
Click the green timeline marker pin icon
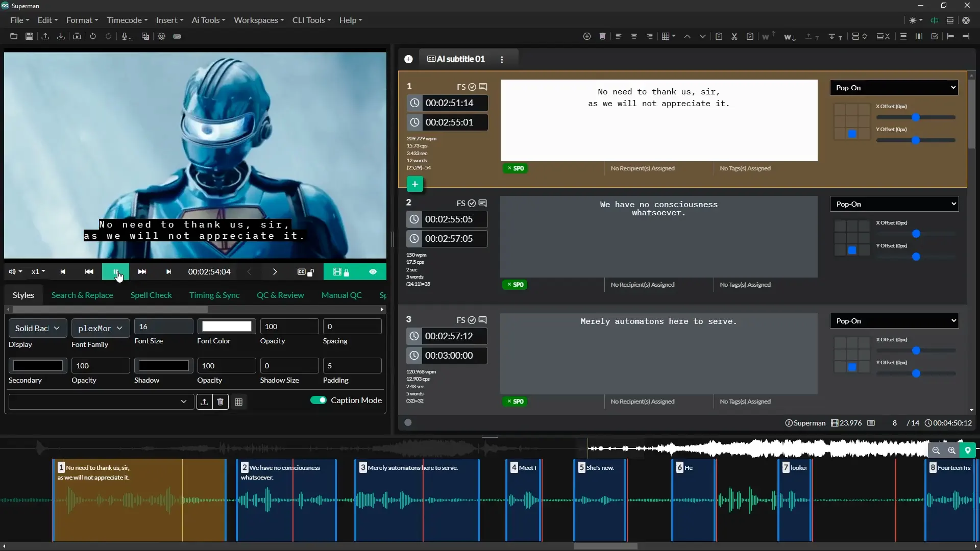(x=968, y=450)
